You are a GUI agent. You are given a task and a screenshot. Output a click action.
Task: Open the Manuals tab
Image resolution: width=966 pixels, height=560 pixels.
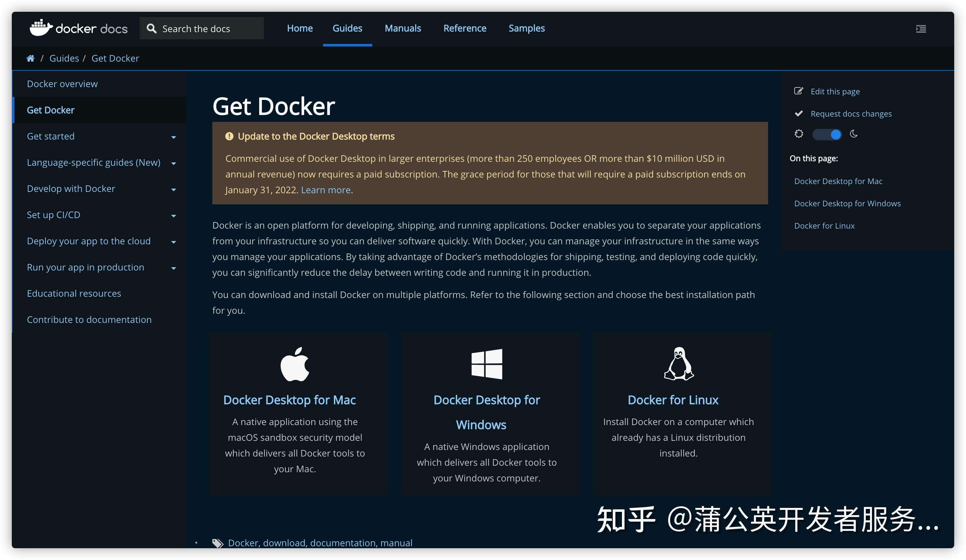click(x=402, y=28)
